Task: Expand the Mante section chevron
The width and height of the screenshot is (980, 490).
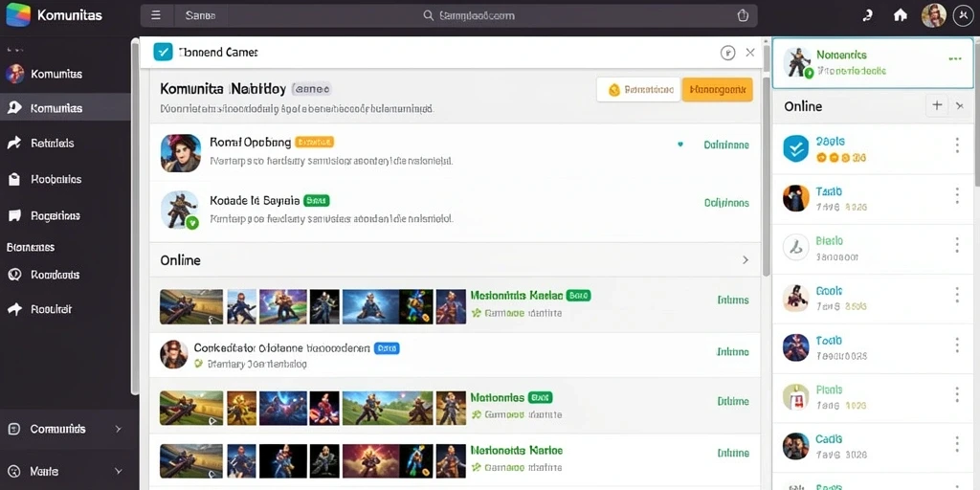Action: click(119, 471)
